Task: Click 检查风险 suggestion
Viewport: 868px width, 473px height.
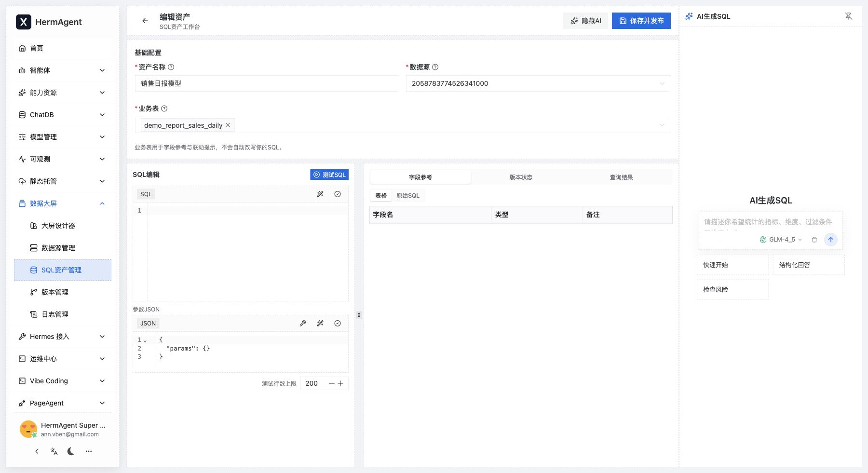Action: [733, 289]
